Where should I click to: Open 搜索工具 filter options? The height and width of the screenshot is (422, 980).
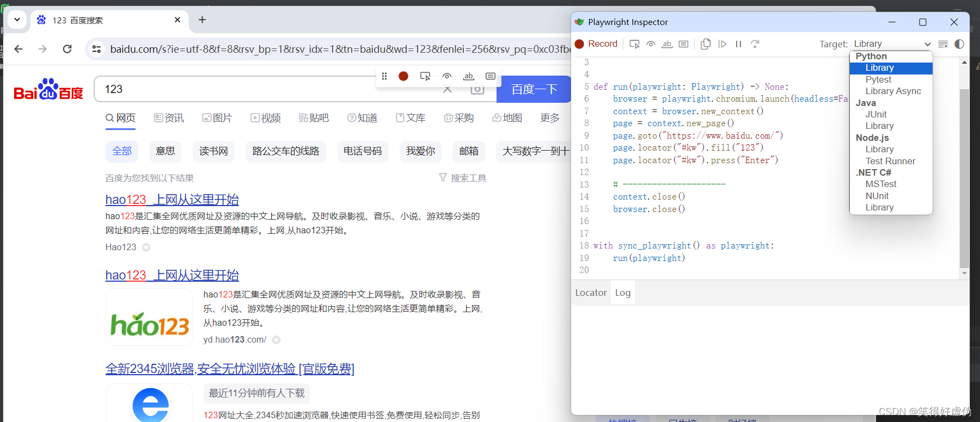tap(463, 178)
